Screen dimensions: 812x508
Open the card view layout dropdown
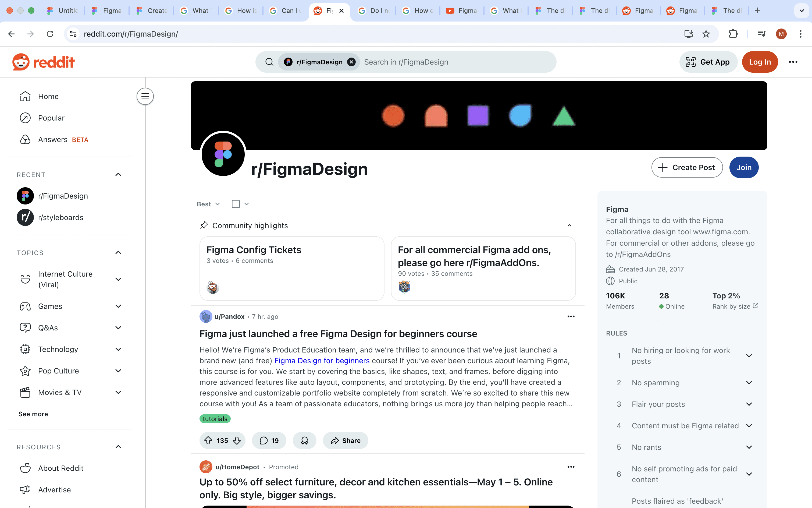click(240, 204)
